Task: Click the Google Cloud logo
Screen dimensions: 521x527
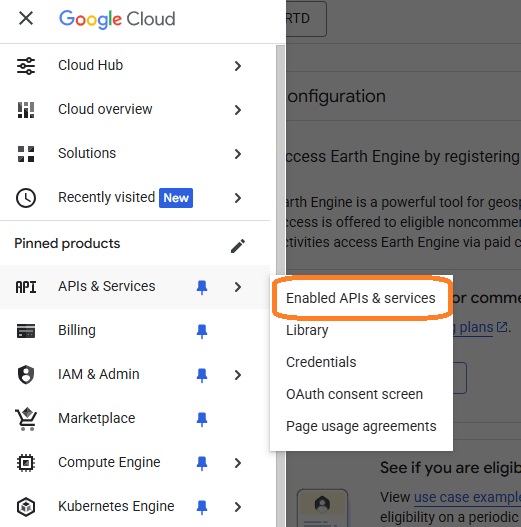Action: point(117,19)
